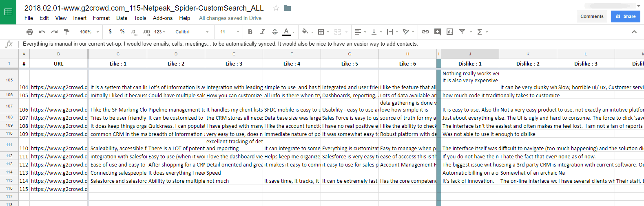Image resolution: width=644 pixels, height=206 pixels.
Task: Click the Comments button
Action: 592,16
